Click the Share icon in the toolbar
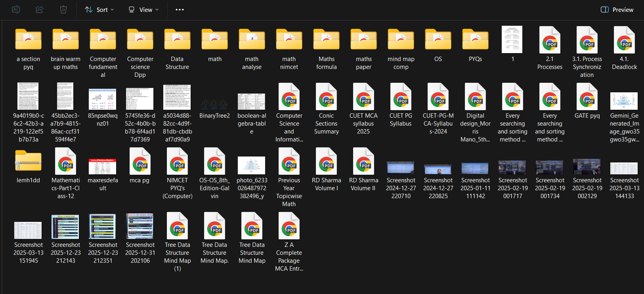 (x=40, y=10)
